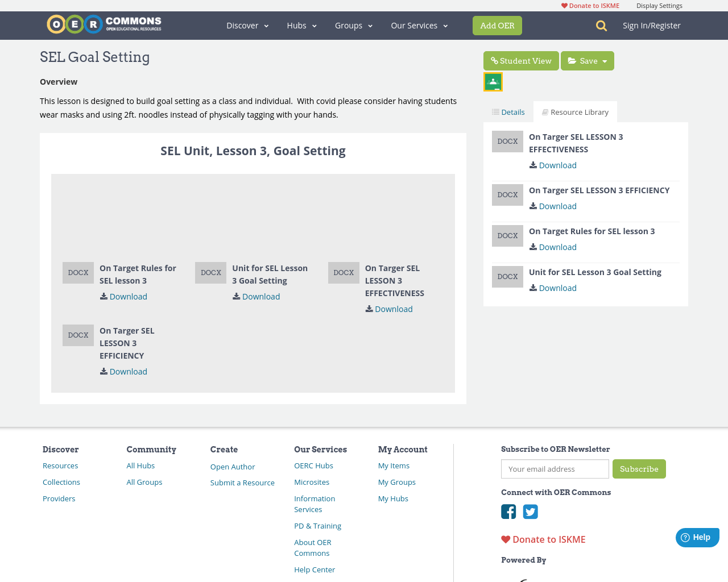This screenshot has width=728, height=582.
Task: Open OER Commons Facebook page
Action: click(x=508, y=511)
